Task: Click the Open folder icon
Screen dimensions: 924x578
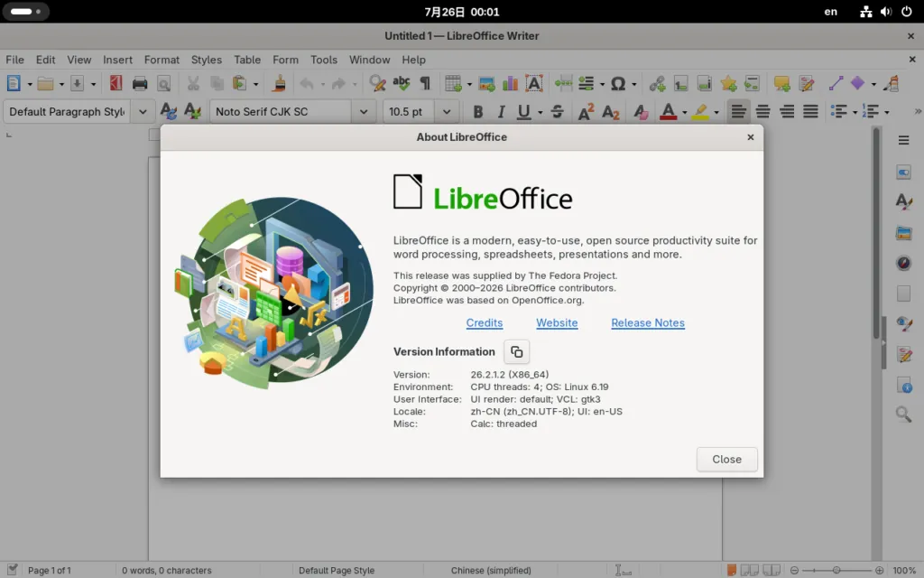Action: [x=45, y=83]
